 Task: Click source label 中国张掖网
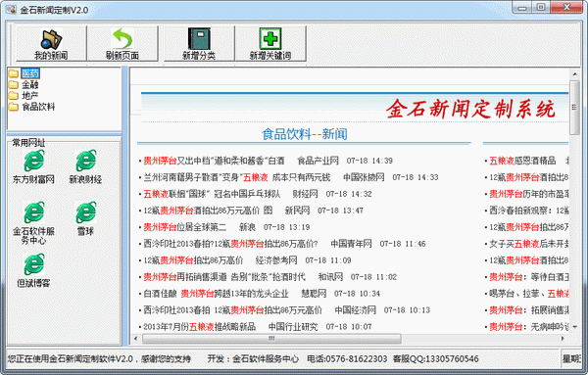(x=364, y=177)
